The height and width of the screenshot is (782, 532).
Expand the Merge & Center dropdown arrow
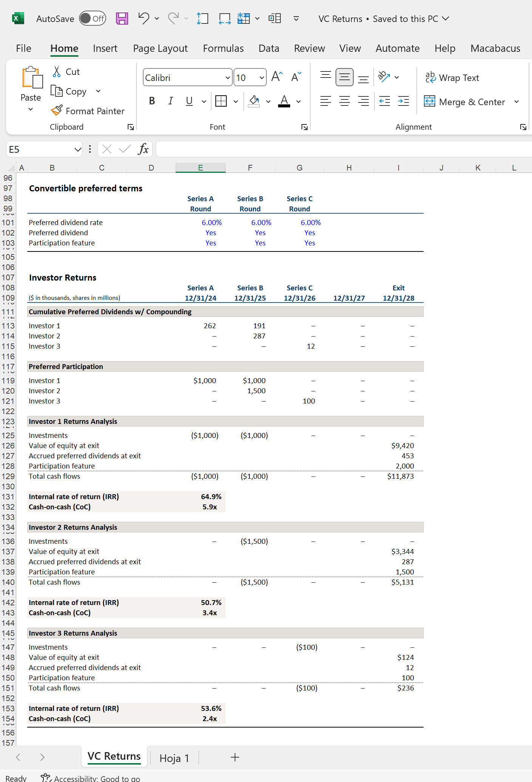517,102
